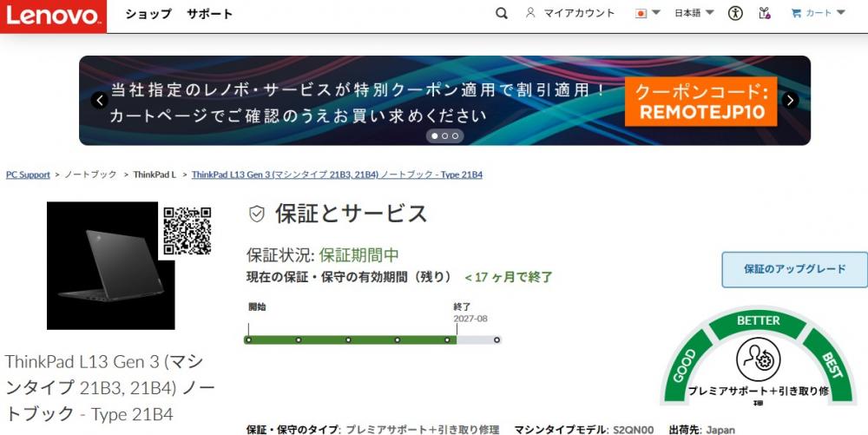Click the My Account person icon
This screenshot has width=868, height=435.
[x=530, y=13]
